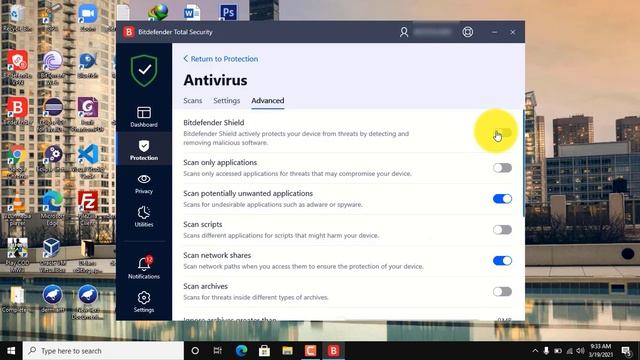The image size is (640, 360).
Task: Select the Recycle Bin desktop icon
Action: click(16, 18)
